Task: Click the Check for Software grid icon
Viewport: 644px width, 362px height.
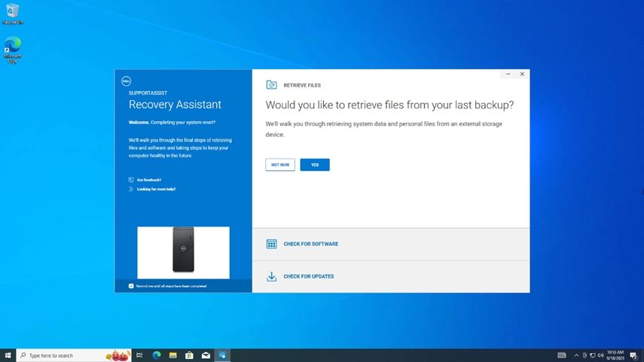Action: pos(271,244)
